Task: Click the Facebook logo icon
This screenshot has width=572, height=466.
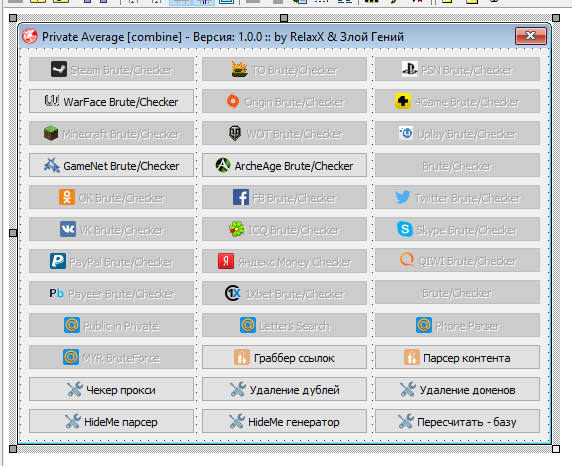Action: (241, 197)
